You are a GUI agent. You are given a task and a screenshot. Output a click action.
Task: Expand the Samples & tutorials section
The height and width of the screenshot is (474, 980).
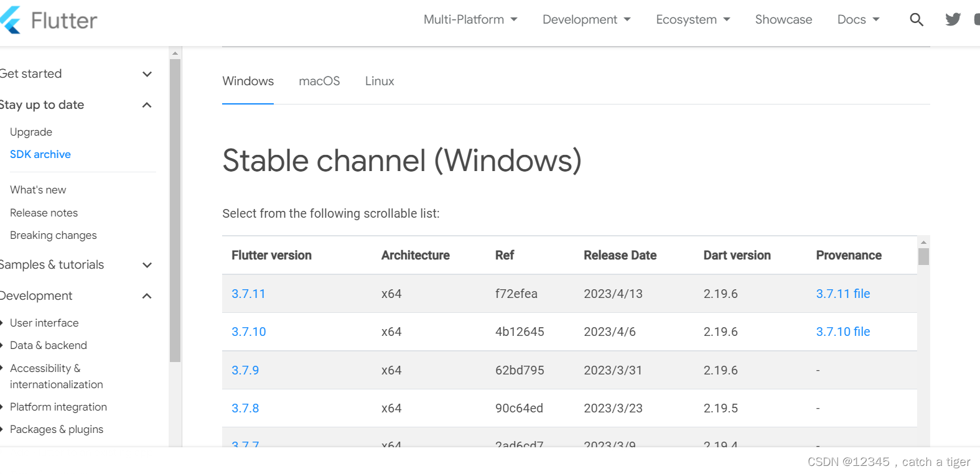click(147, 265)
